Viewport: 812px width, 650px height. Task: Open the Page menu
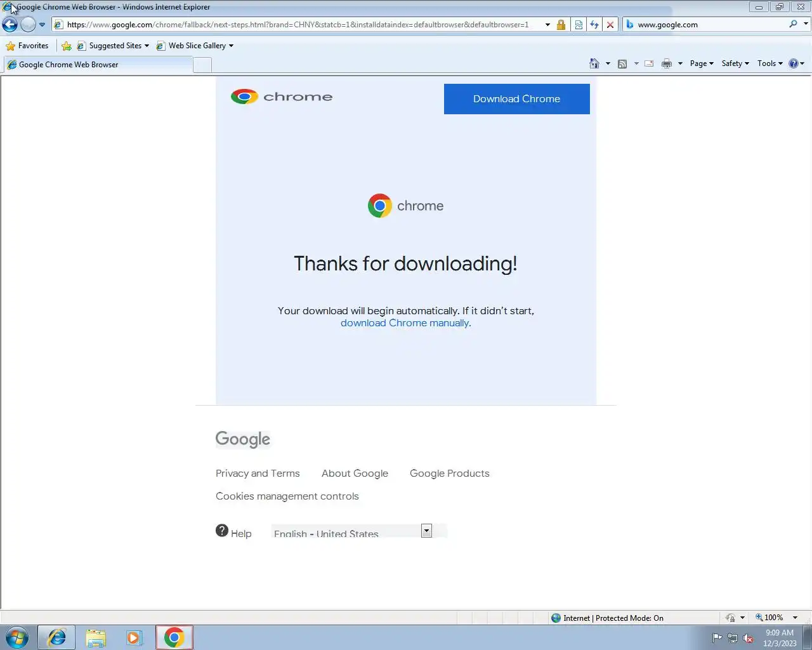point(702,63)
